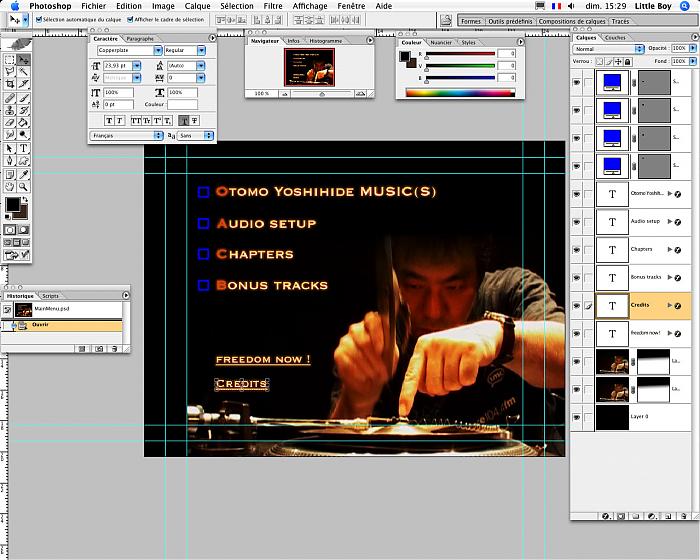The width and height of the screenshot is (700, 560).
Task: Switch to the Histogramme tab
Action: (x=325, y=41)
